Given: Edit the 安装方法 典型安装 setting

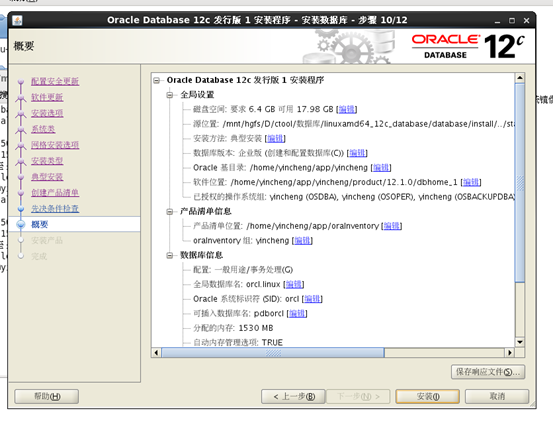Looking at the screenshot, I should 275,139.
